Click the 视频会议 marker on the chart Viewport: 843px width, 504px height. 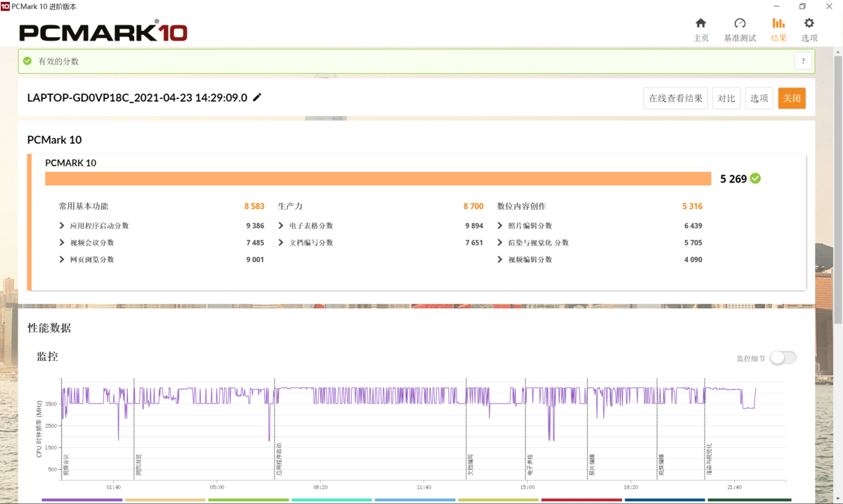66,465
